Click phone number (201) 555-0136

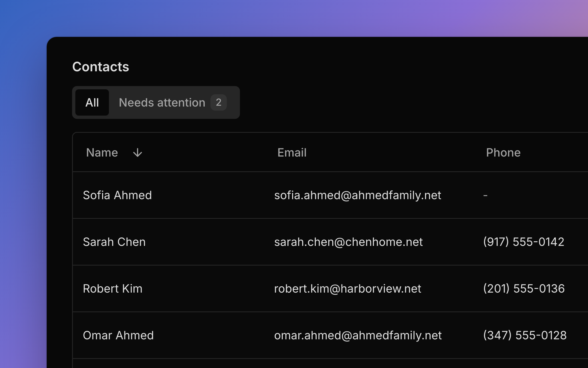(x=524, y=288)
